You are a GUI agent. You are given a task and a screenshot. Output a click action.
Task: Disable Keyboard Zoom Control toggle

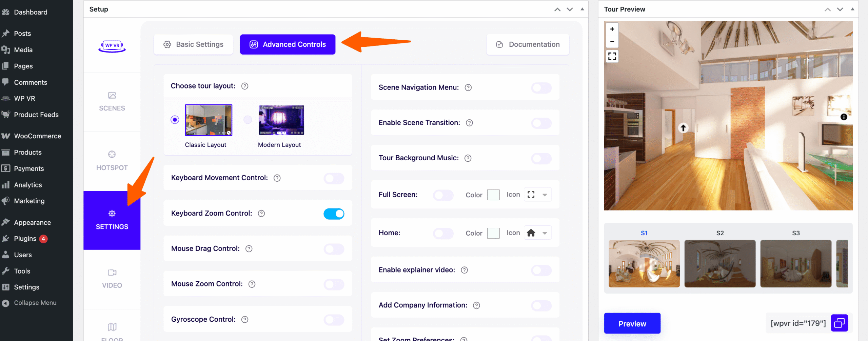334,214
